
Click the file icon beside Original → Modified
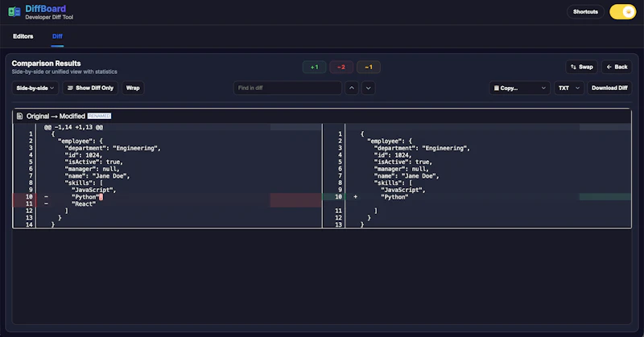(x=19, y=116)
